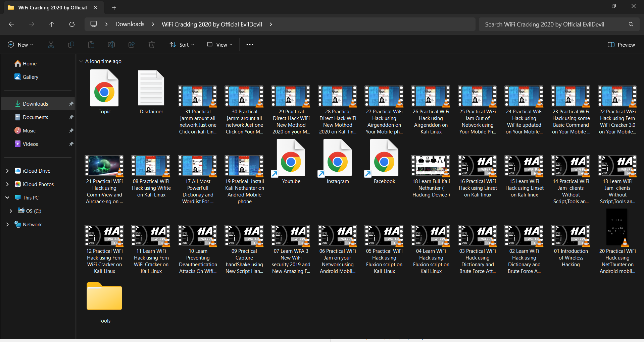Screen dimensions: 644x342
Task: Click the Rename icon in toolbar
Action: (x=111, y=45)
